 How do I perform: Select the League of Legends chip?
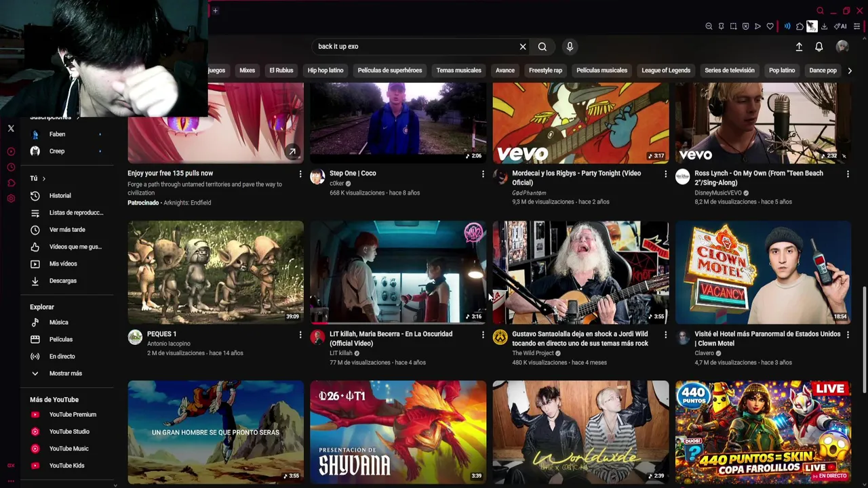click(x=666, y=70)
